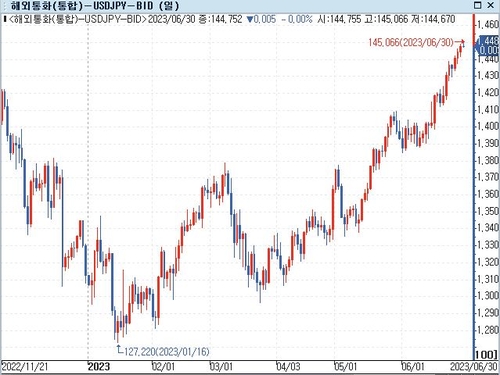Click the series legend <해외통화(통합)-USDJPY-BID>

[77, 19]
